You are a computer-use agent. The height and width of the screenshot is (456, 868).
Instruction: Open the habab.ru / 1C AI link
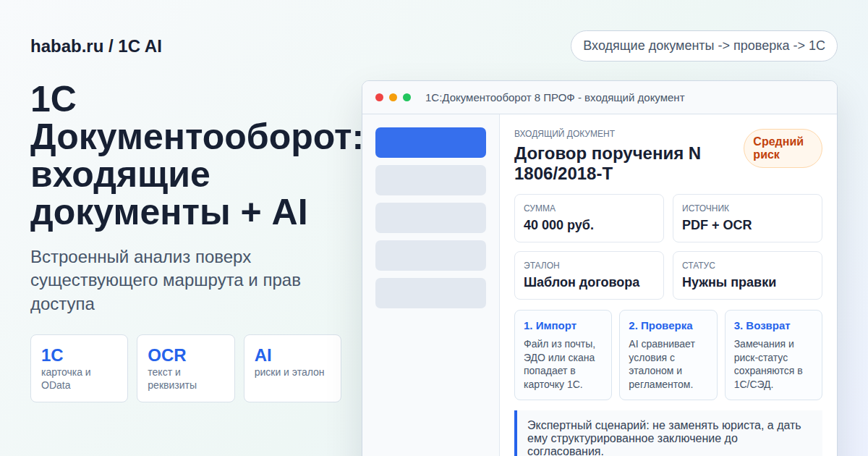[96, 46]
